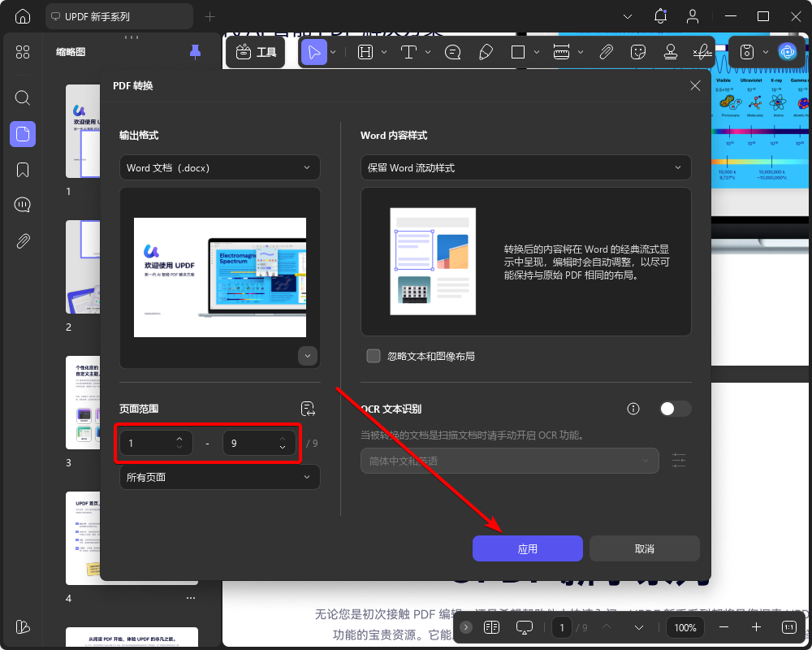Open the 100% zoom level box

click(685, 628)
